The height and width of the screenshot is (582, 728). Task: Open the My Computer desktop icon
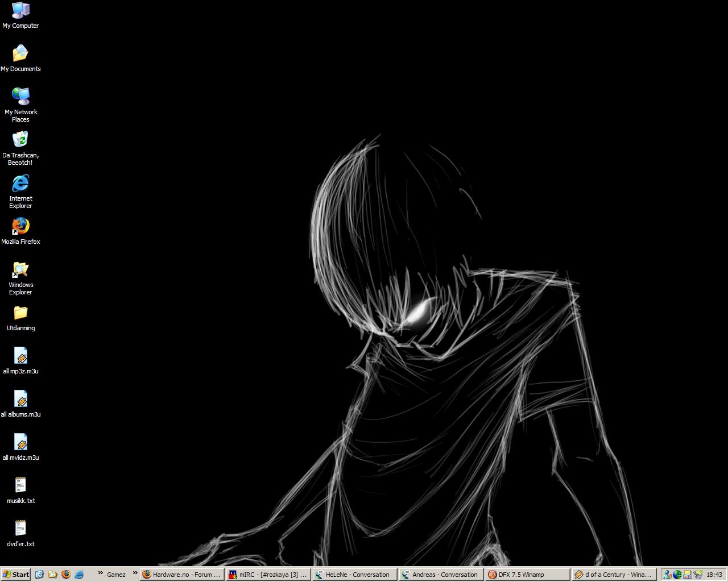point(20,15)
